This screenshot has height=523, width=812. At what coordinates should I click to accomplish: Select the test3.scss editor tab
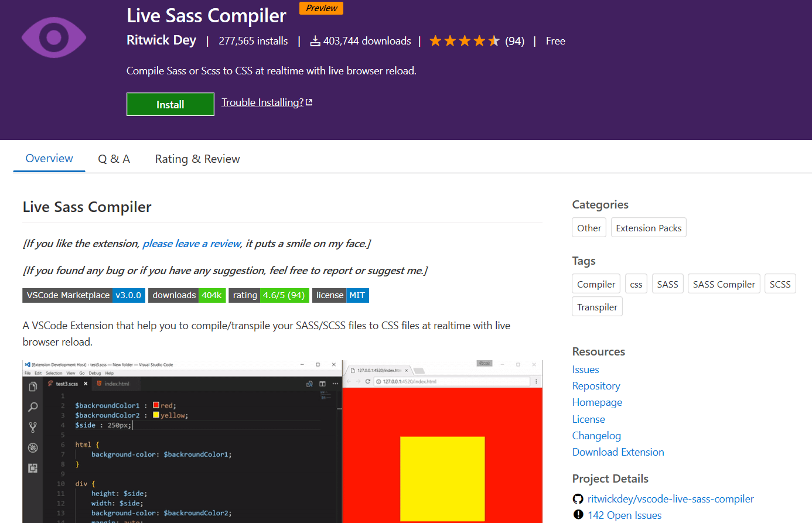pyautogui.click(x=66, y=384)
